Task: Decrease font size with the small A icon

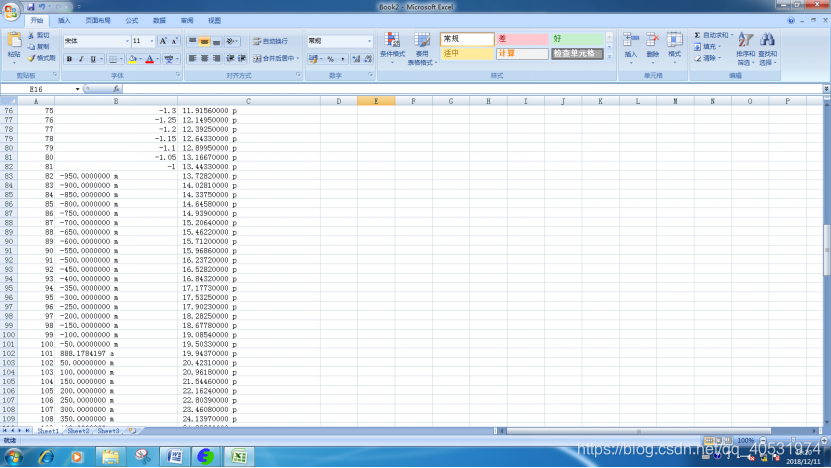Action: pos(174,41)
